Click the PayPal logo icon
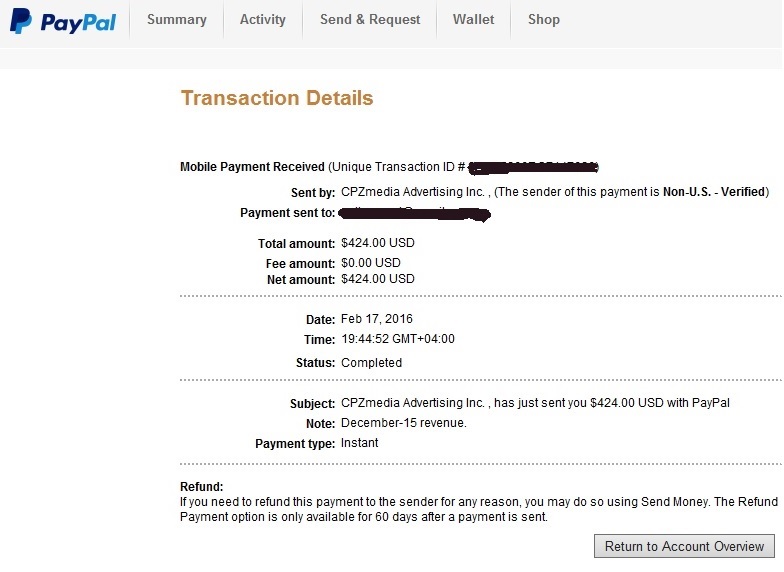 point(20,21)
